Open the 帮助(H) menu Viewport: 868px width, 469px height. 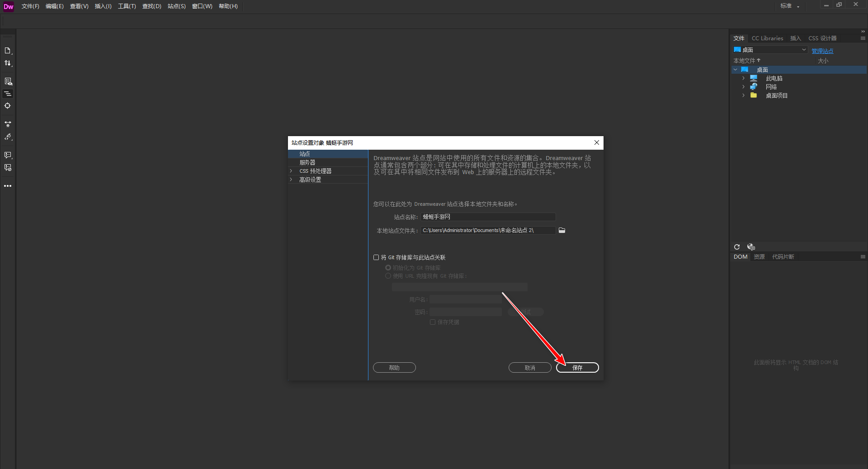pos(228,6)
